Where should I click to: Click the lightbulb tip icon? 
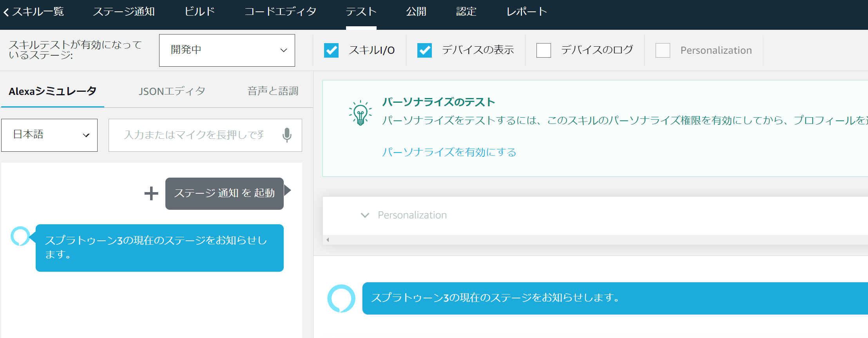[360, 113]
